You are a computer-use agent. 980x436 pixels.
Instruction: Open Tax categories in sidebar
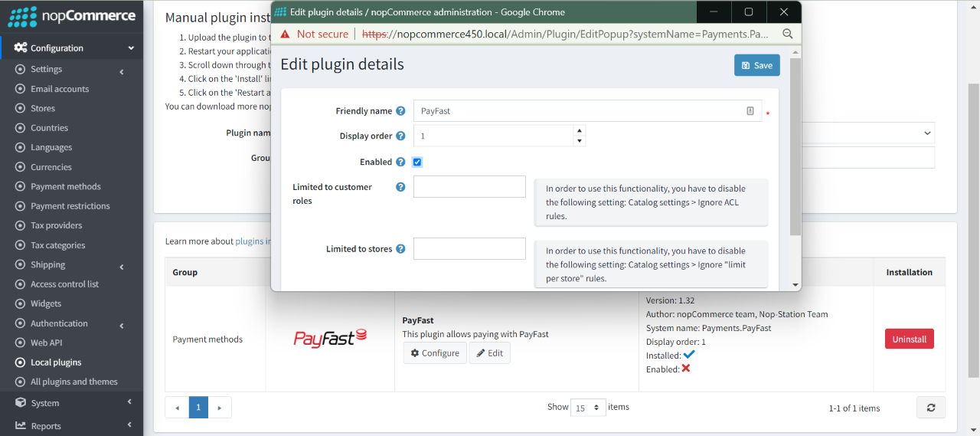(58, 246)
